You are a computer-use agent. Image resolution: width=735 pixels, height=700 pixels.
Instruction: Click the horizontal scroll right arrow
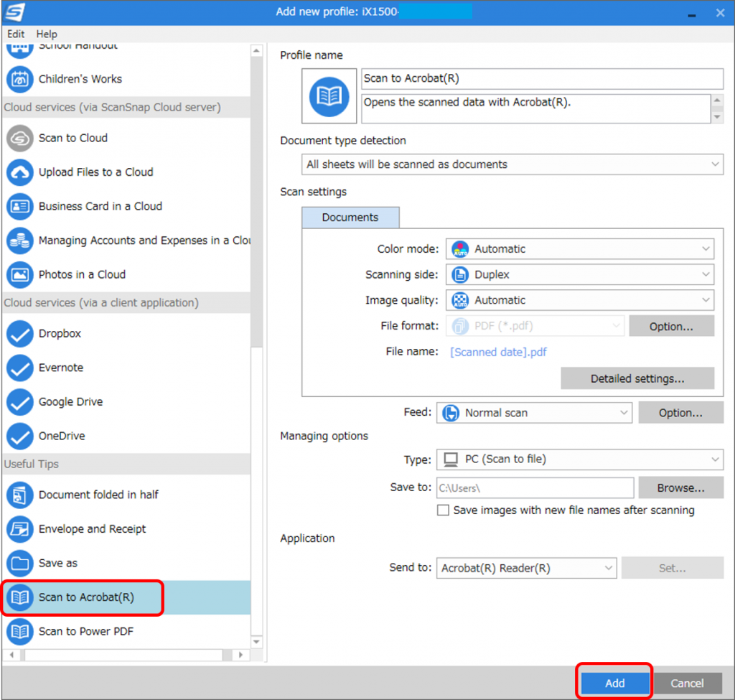240,655
